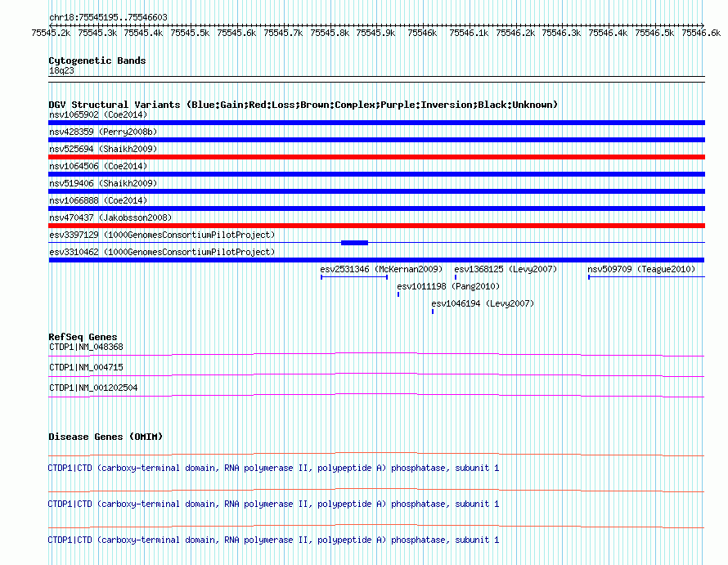
Task: Open variant nsv519406 (Shaikh2009)
Action: coord(103,183)
